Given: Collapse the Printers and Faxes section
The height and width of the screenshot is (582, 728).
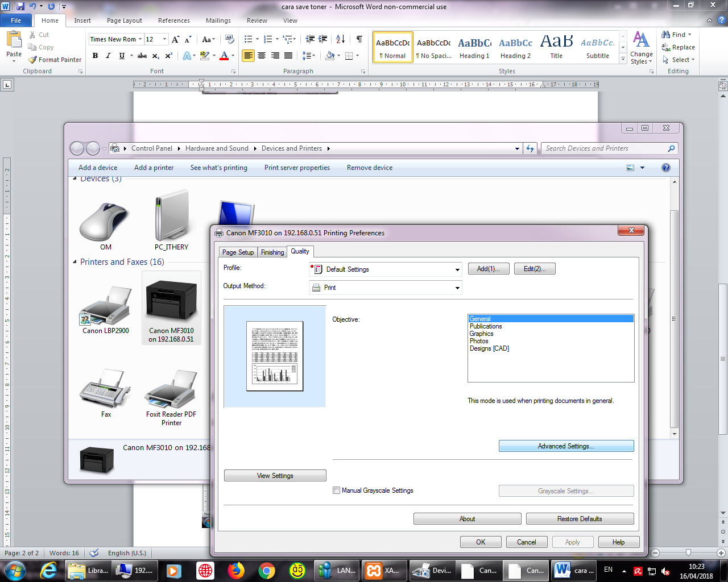Looking at the screenshot, I should [x=75, y=262].
